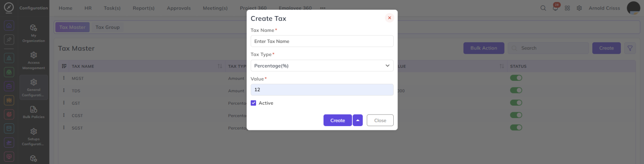Sort by the TAX NAME column
Screen dimensions: 644x164
[220, 66]
